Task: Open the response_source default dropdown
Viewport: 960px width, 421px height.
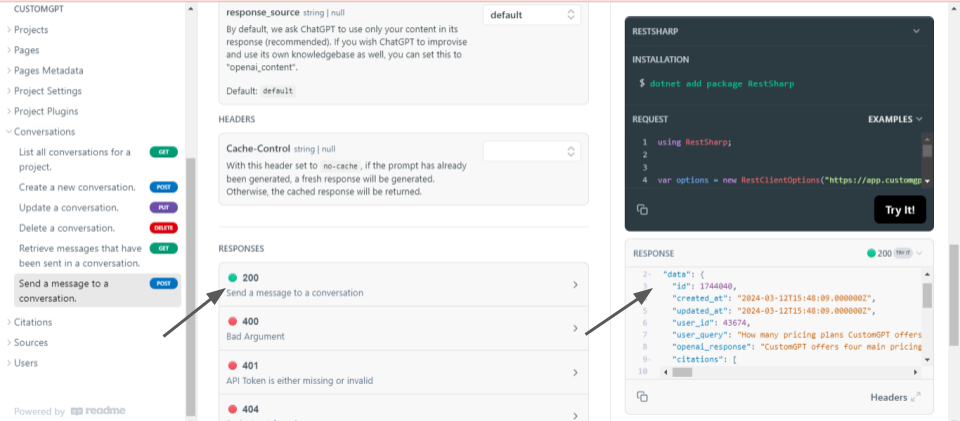Action: 531,14
